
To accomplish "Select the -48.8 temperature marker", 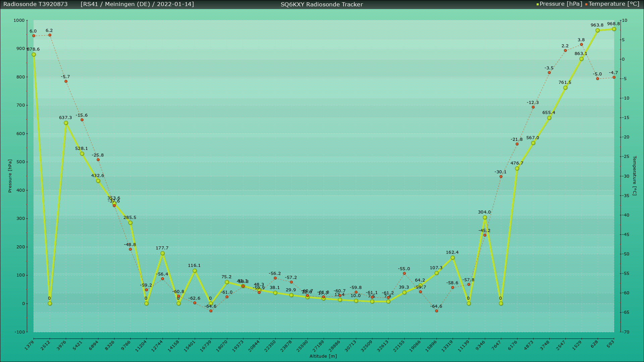I will (130, 249).
